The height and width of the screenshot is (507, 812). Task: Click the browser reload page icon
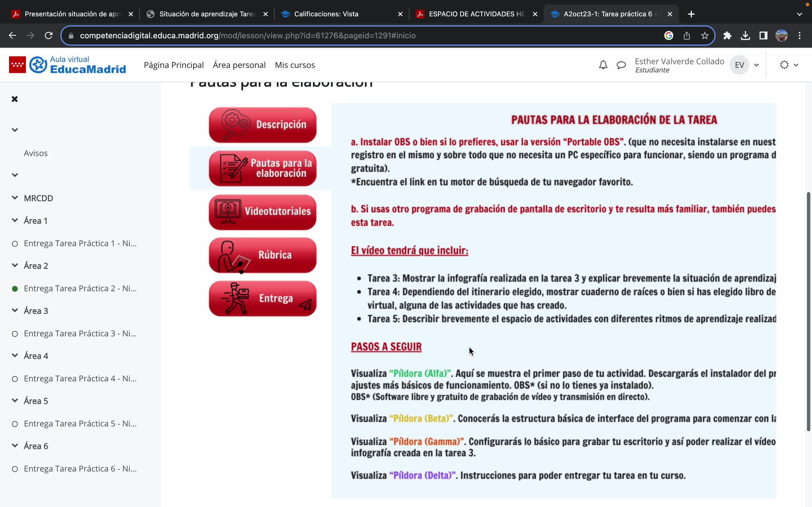click(49, 35)
